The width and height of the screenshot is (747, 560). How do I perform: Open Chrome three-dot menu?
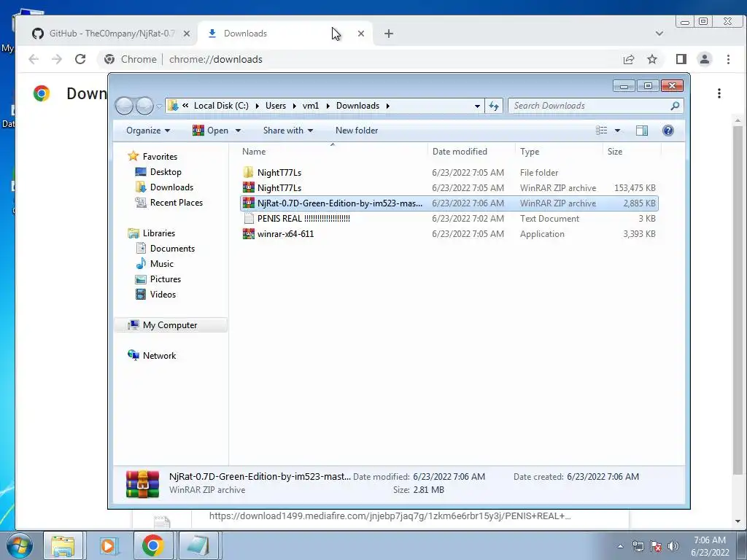point(728,59)
